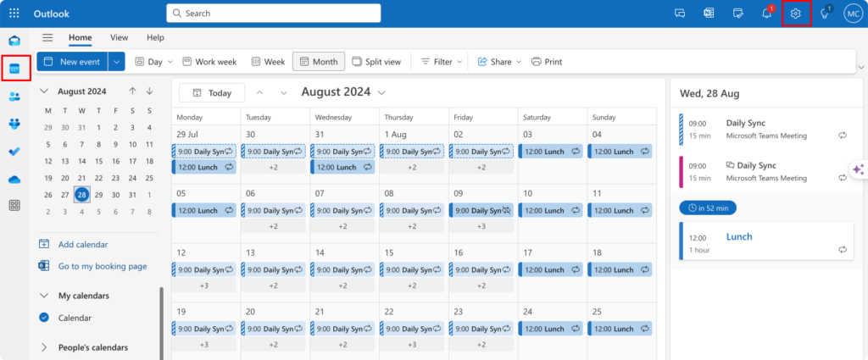The height and width of the screenshot is (360, 868).
Task: Expand the People's calendars section
Action: [x=44, y=347]
